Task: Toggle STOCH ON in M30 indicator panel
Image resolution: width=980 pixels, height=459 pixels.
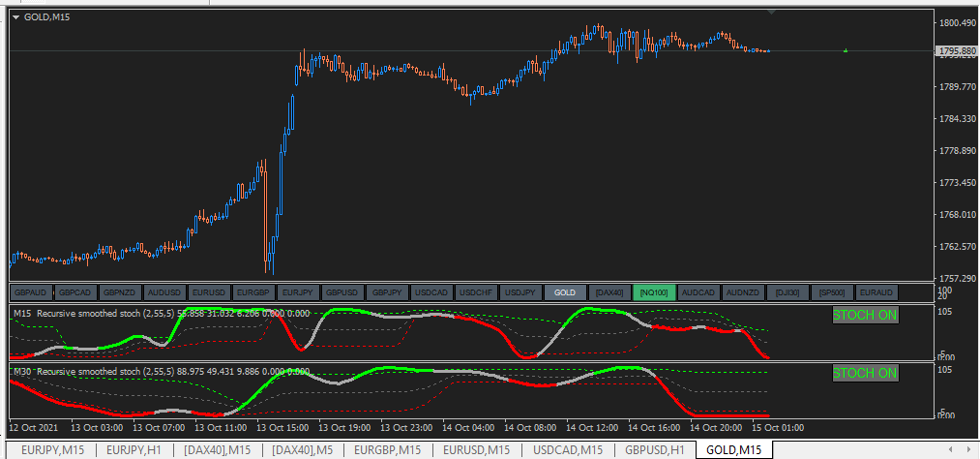Action: click(865, 374)
